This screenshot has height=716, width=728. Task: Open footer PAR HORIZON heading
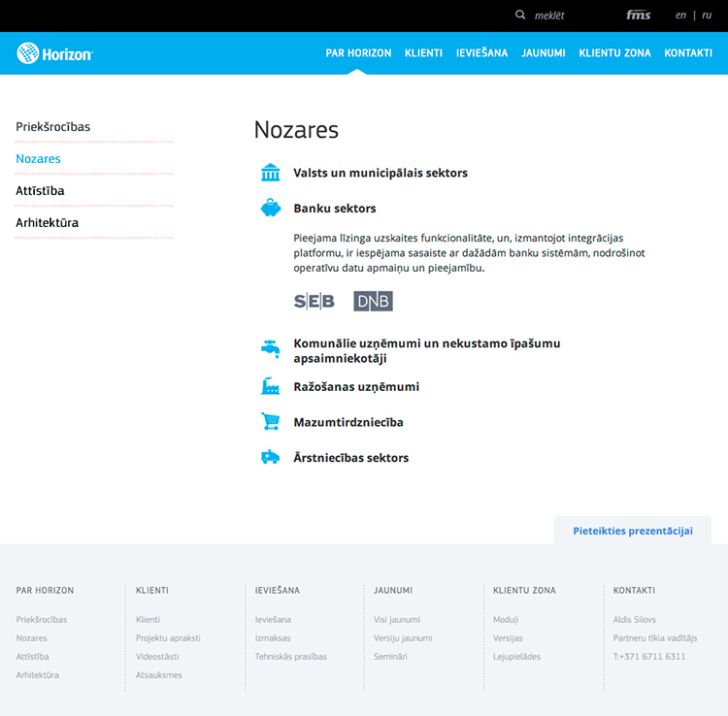45,590
